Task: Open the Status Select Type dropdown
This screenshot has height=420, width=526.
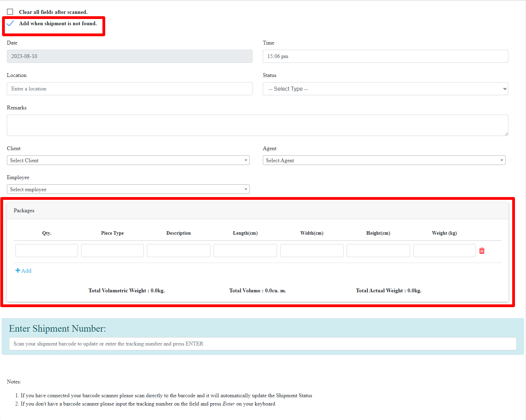Action: 385,89
